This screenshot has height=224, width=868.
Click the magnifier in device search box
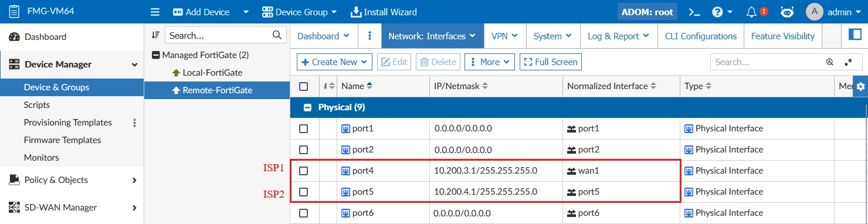coord(277,35)
